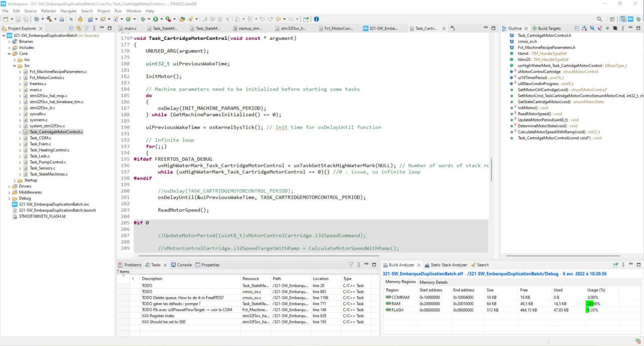
Task: Collapse the Core folder in Project Explorer
Action: [9, 53]
